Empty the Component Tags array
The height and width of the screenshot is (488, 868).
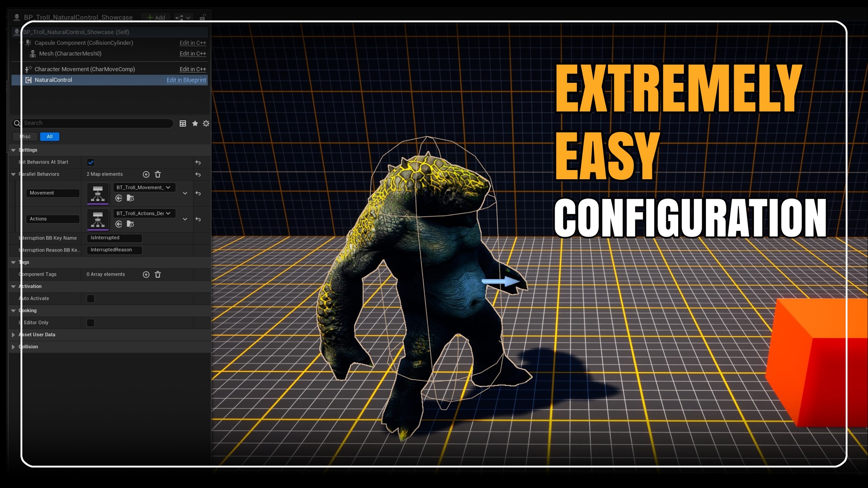tap(158, 274)
